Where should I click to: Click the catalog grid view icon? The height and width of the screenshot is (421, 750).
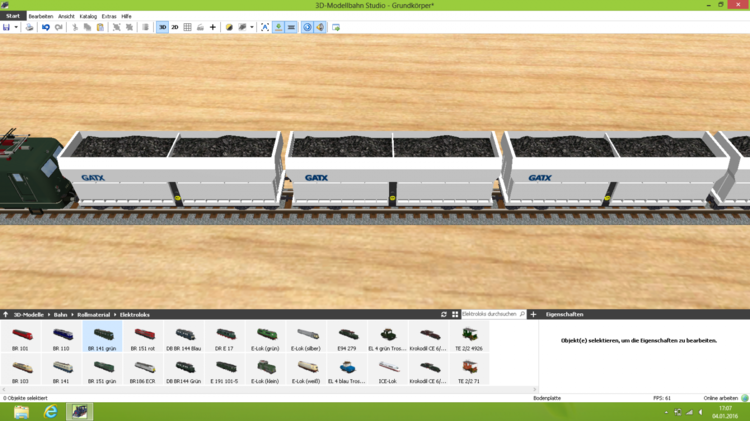tap(454, 314)
